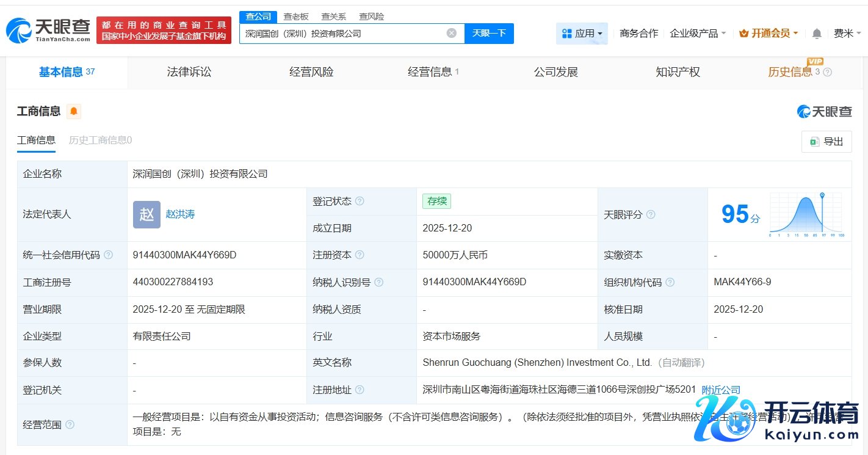This screenshot has height=455, width=868.
Task: Switch to the 经营风险 tab
Action: (311, 72)
